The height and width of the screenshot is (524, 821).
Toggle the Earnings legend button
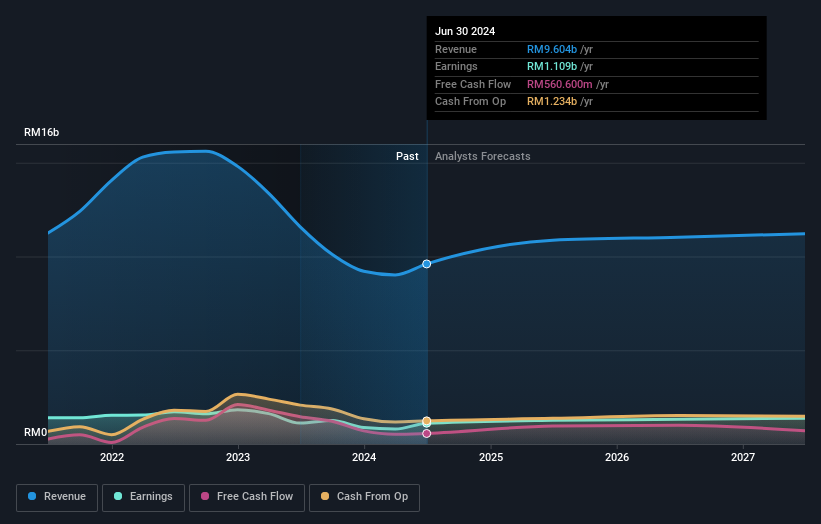143,497
